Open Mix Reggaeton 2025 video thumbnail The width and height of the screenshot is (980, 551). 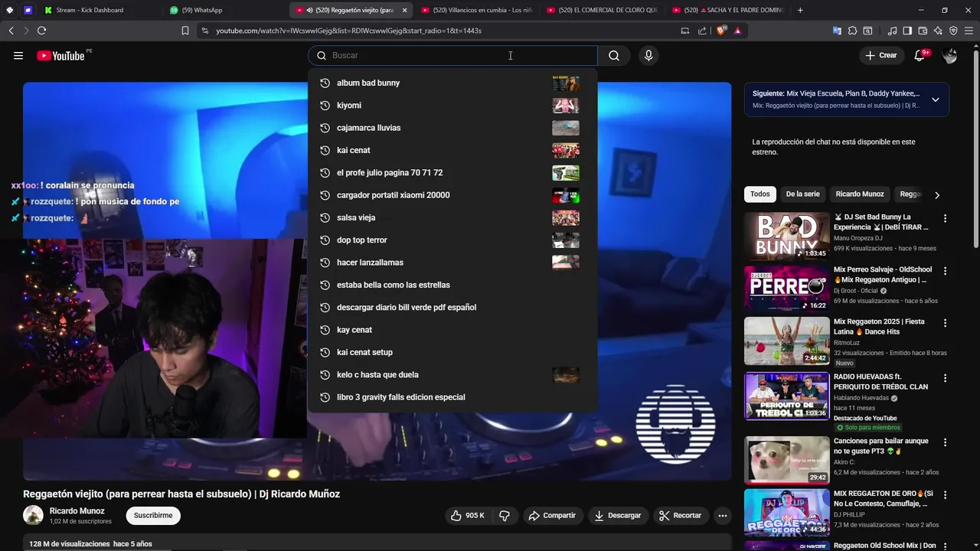coord(786,341)
